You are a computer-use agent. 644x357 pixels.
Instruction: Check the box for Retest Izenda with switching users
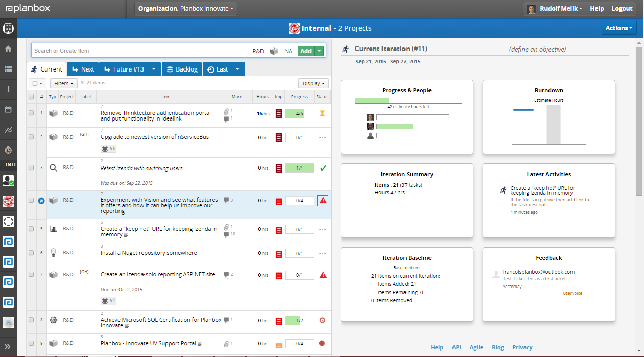[31, 168]
